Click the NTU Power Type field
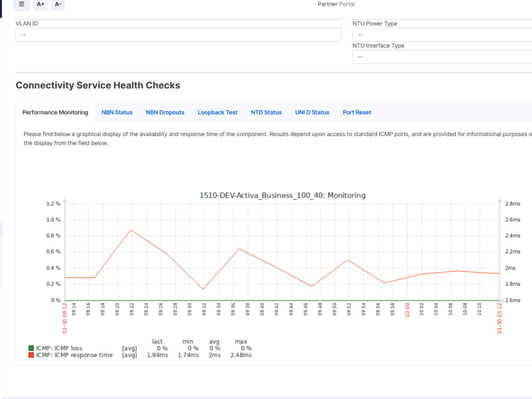The image size is (532, 399). [442, 35]
